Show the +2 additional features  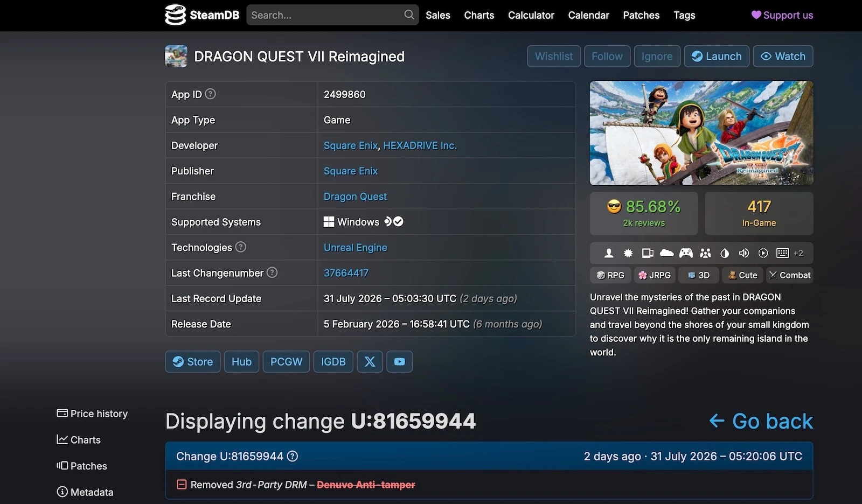tap(798, 253)
